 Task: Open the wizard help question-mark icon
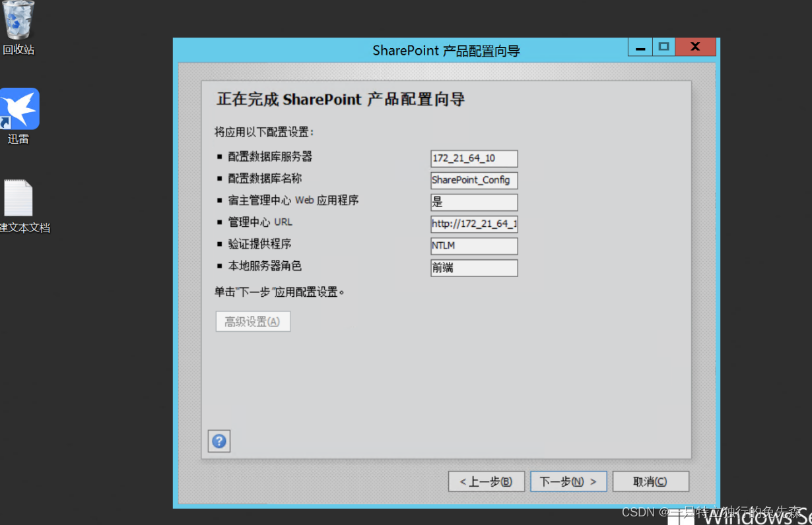coord(219,441)
